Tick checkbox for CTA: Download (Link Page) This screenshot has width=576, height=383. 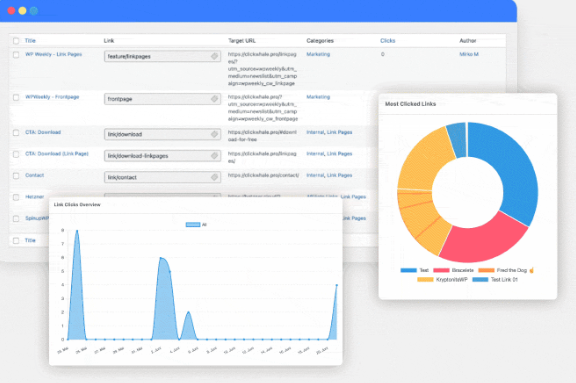[x=16, y=154]
